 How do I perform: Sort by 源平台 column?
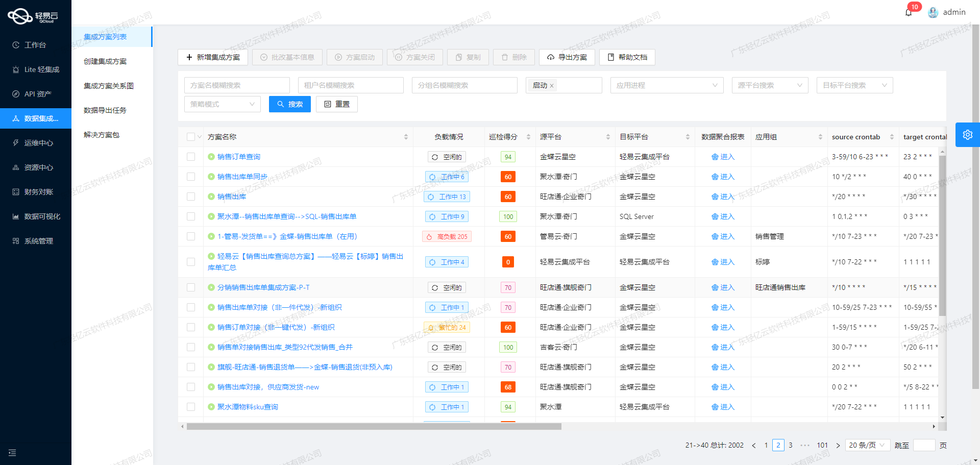coord(608,137)
